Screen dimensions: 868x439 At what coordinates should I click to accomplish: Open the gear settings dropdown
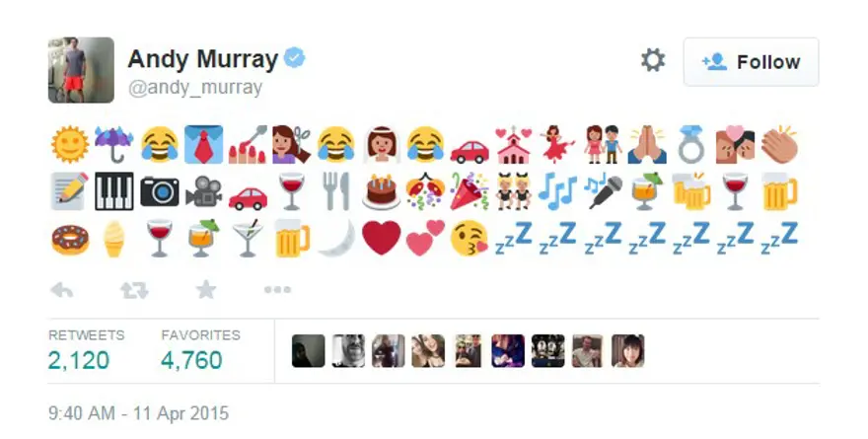tap(653, 60)
